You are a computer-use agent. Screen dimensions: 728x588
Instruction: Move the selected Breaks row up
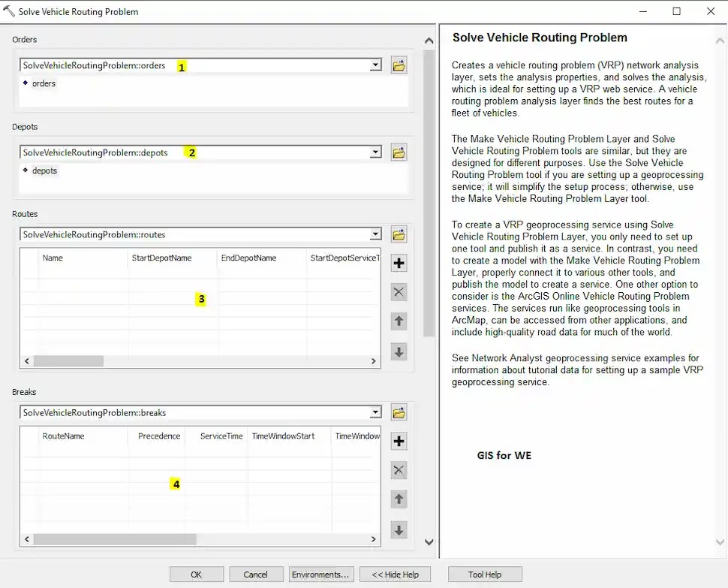[399, 499]
